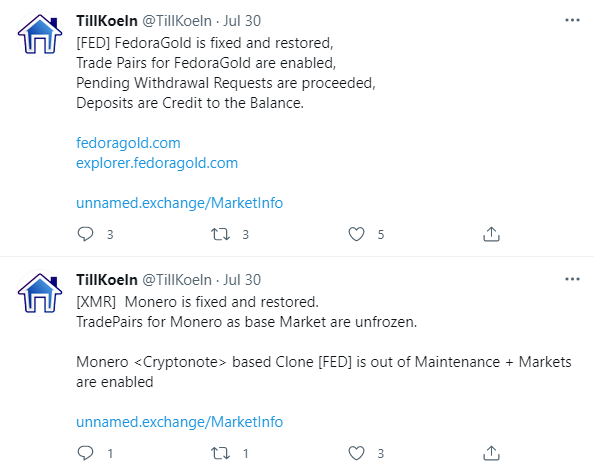Image resolution: width=594 pixels, height=471 pixels.
Task: Retweet the FedoraGold tweet
Action: click(220, 234)
